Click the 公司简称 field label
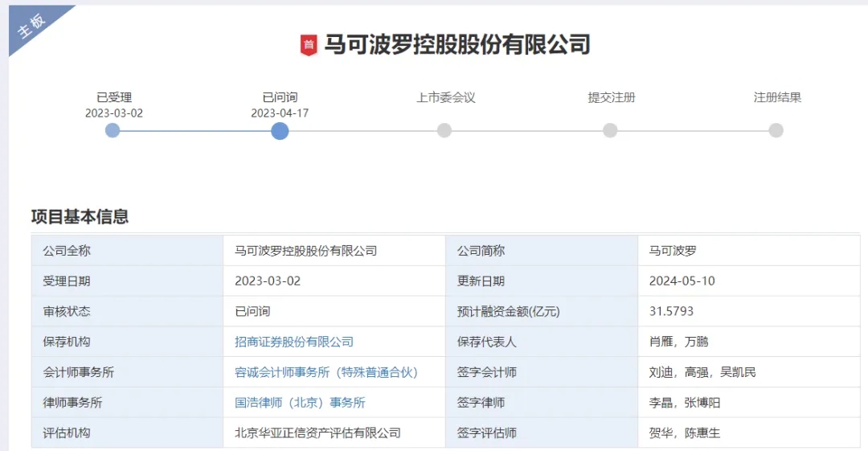Image resolution: width=868 pixels, height=451 pixels. [x=481, y=251]
